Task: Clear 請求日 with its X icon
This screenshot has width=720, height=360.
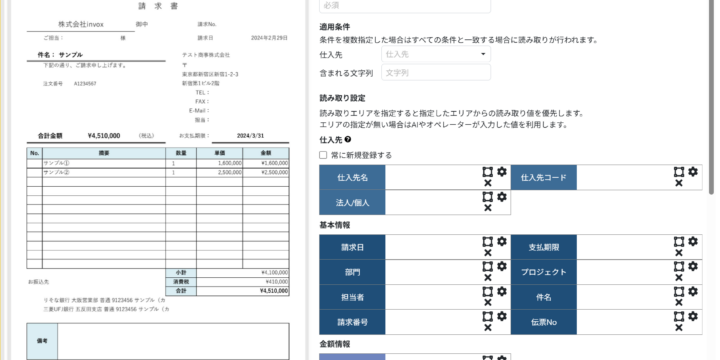Action: 488,253
